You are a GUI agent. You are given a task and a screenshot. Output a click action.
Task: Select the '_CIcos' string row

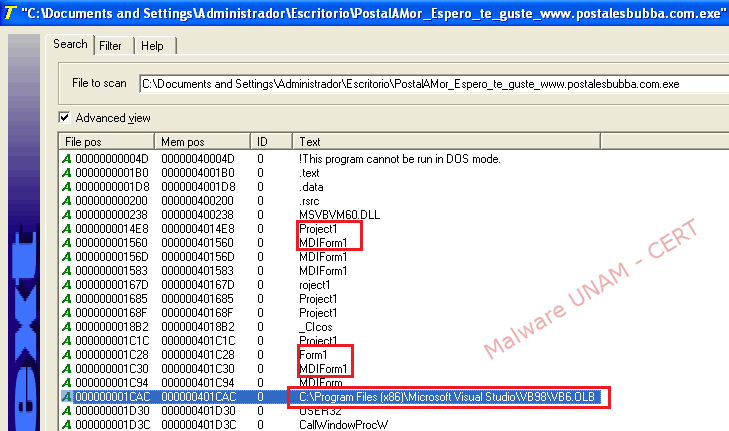point(316,327)
